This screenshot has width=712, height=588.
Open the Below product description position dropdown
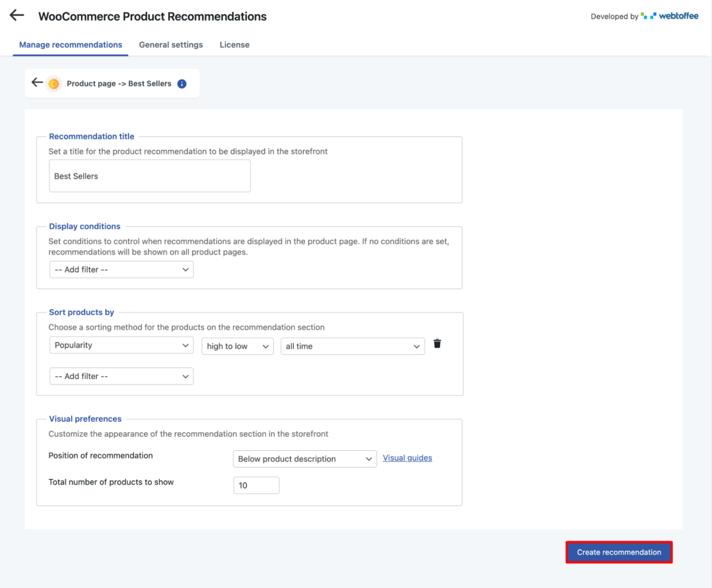[x=305, y=458]
